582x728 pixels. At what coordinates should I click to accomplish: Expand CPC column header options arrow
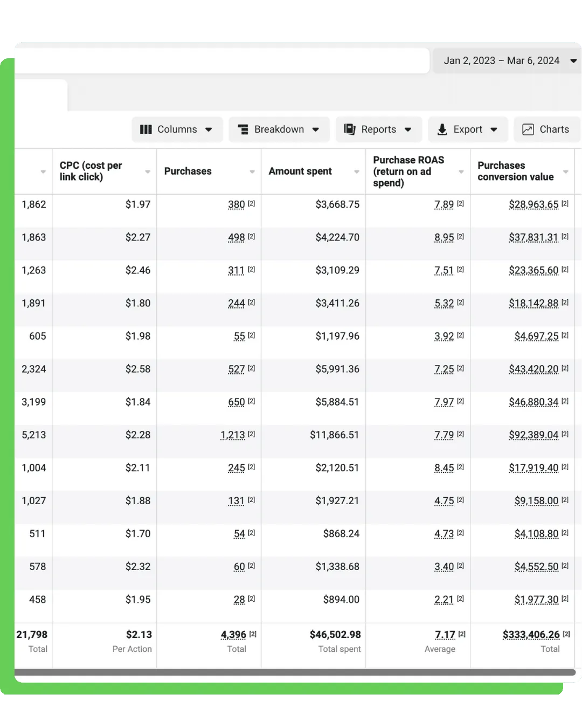point(148,172)
